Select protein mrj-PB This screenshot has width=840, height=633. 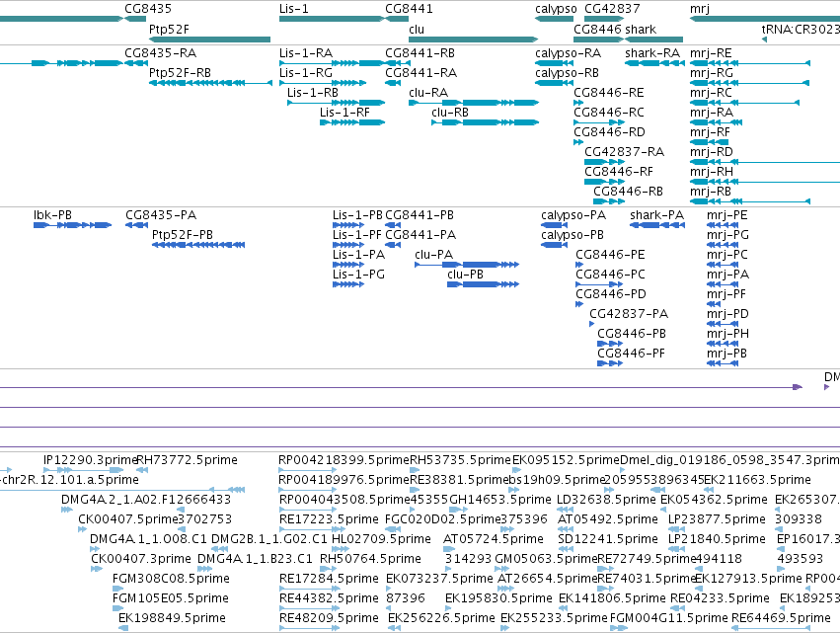coord(726,354)
